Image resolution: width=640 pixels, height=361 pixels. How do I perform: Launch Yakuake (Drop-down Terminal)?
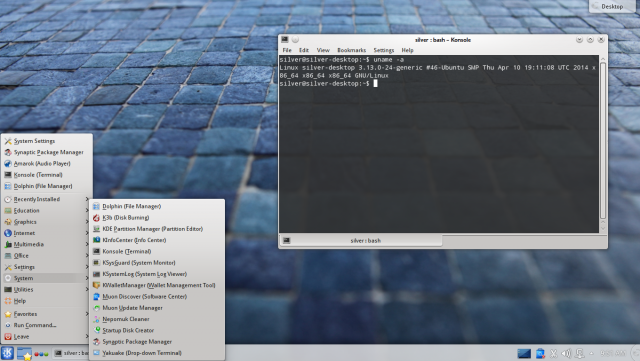click(x=157, y=353)
